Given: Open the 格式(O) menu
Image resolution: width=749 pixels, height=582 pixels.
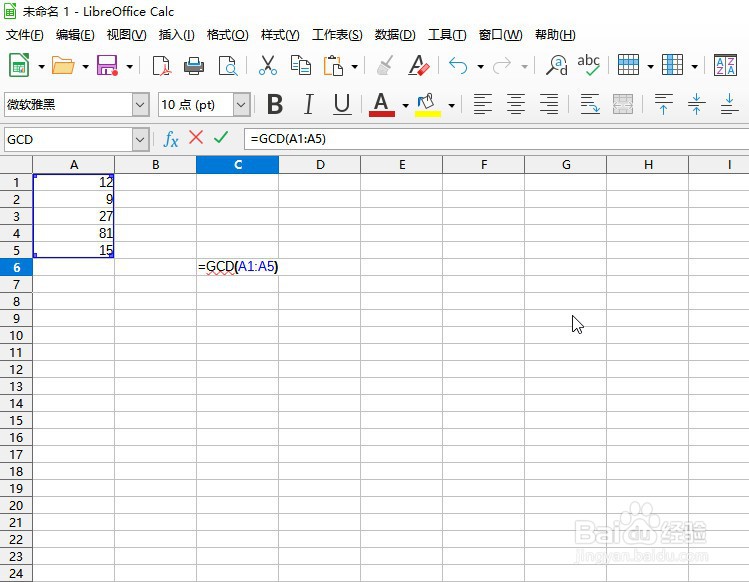Looking at the screenshot, I should tap(227, 35).
